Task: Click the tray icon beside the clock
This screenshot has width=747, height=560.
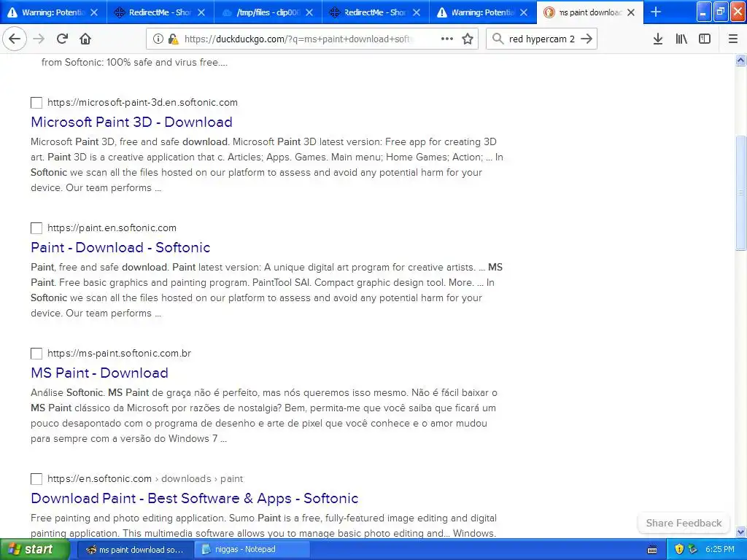Action: (x=693, y=550)
